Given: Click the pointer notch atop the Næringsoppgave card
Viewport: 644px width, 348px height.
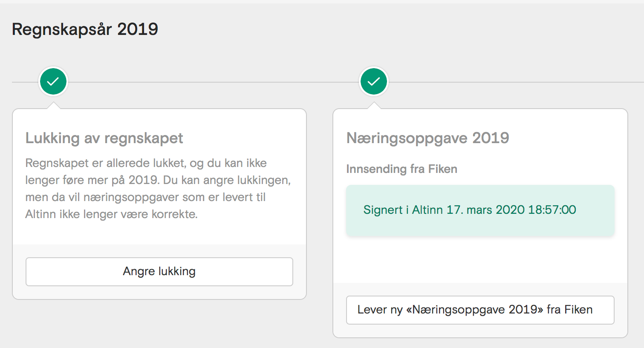Looking at the screenshot, I should (x=374, y=105).
